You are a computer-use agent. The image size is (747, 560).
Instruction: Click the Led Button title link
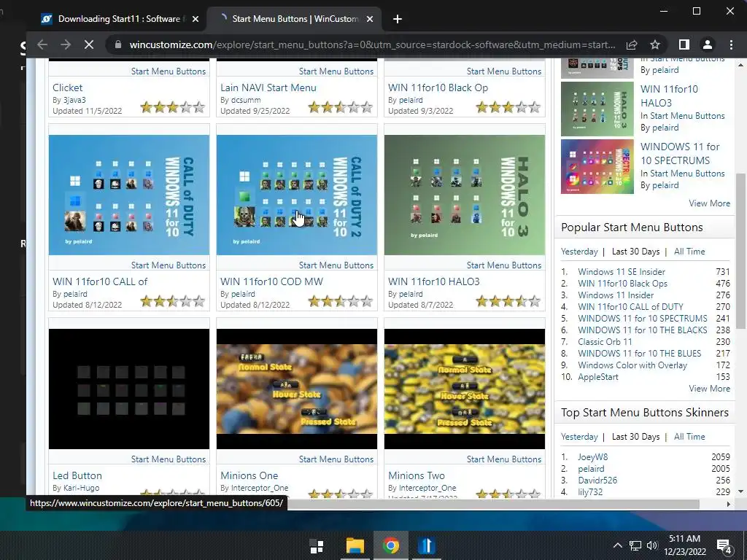pos(77,475)
